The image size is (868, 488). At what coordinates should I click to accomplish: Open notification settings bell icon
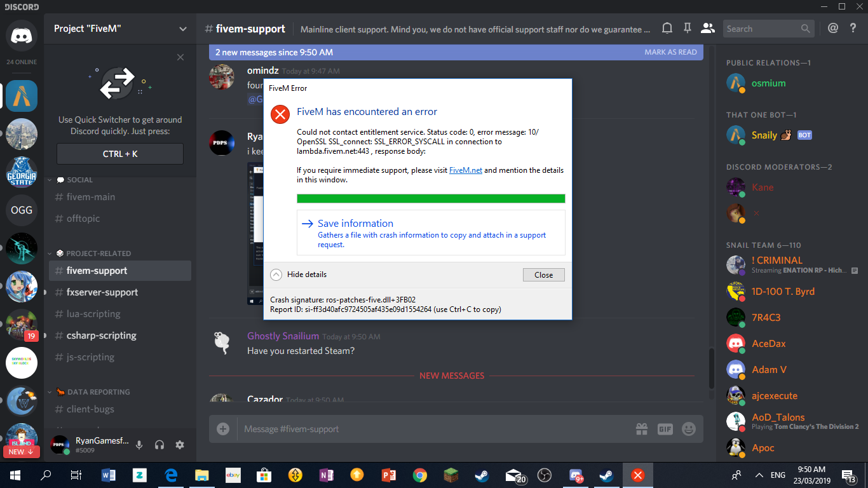(x=667, y=28)
